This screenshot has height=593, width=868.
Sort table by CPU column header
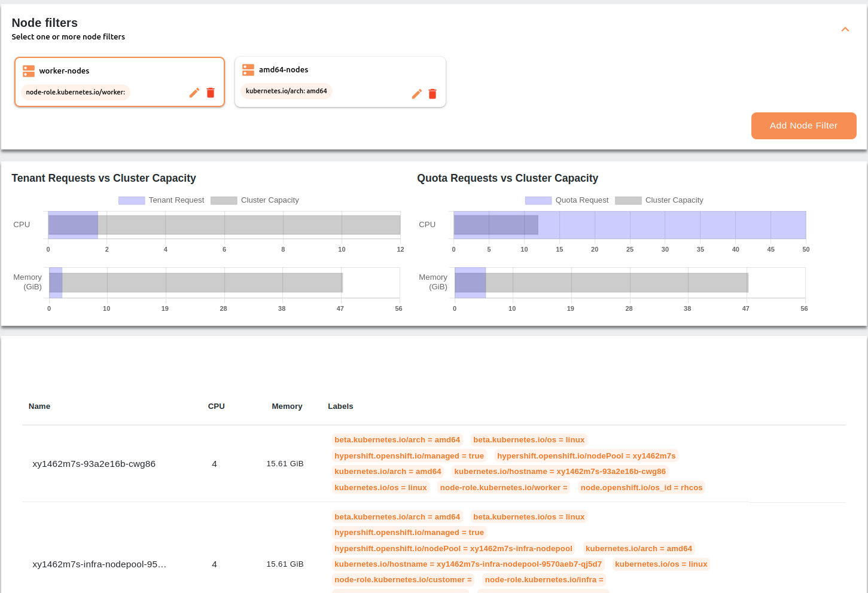click(x=216, y=406)
